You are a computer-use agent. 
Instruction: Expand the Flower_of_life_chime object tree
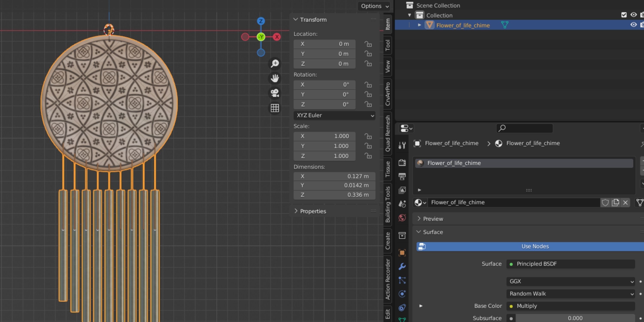point(419,25)
